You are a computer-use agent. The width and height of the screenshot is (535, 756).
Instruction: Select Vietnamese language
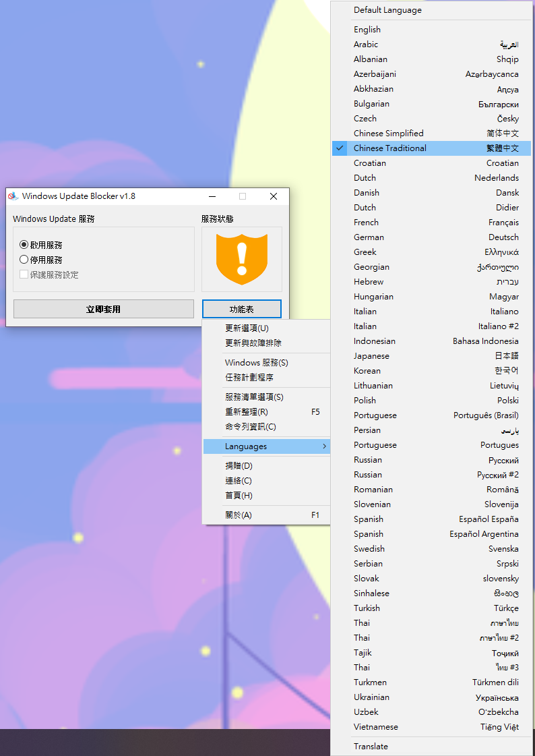[x=431, y=727]
